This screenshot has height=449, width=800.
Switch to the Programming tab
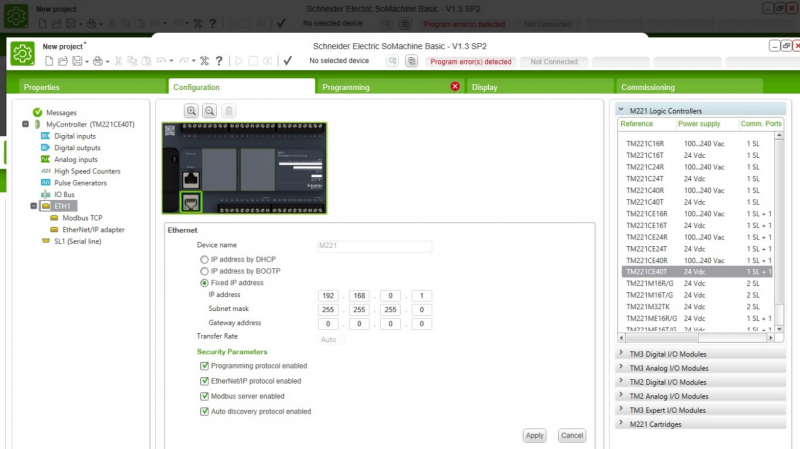tap(391, 87)
